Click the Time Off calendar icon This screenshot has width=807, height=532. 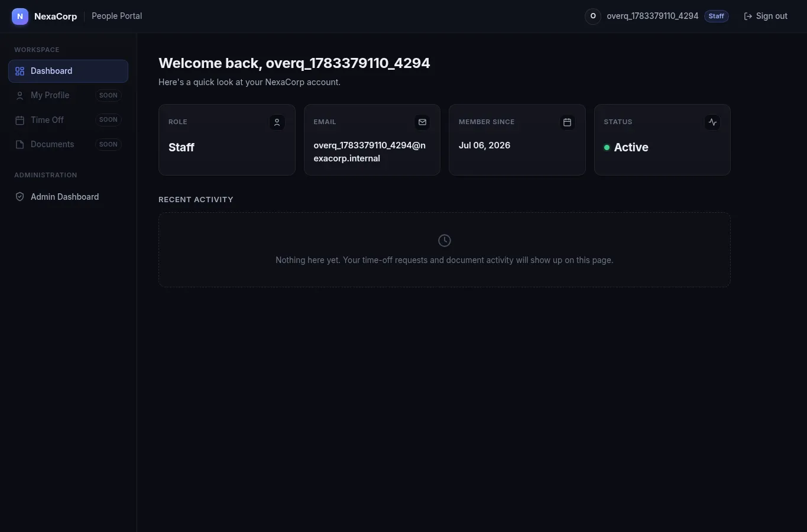point(20,120)
